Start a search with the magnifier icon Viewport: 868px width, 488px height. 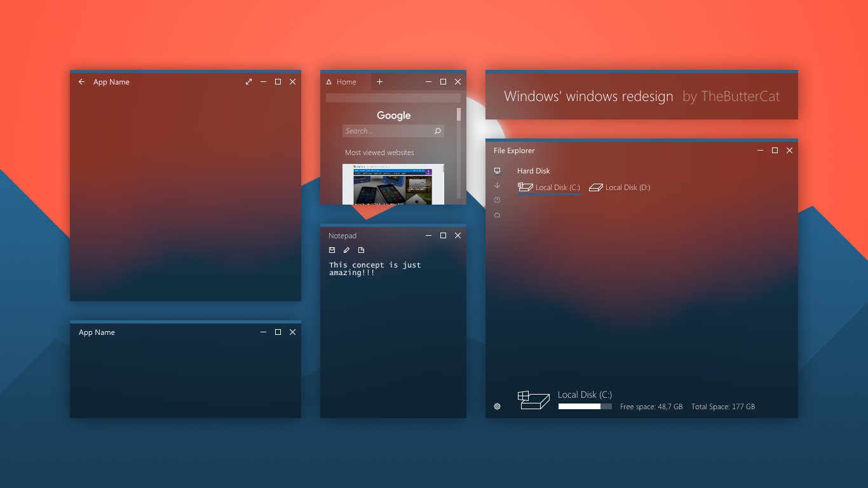[x=437, y=131]
